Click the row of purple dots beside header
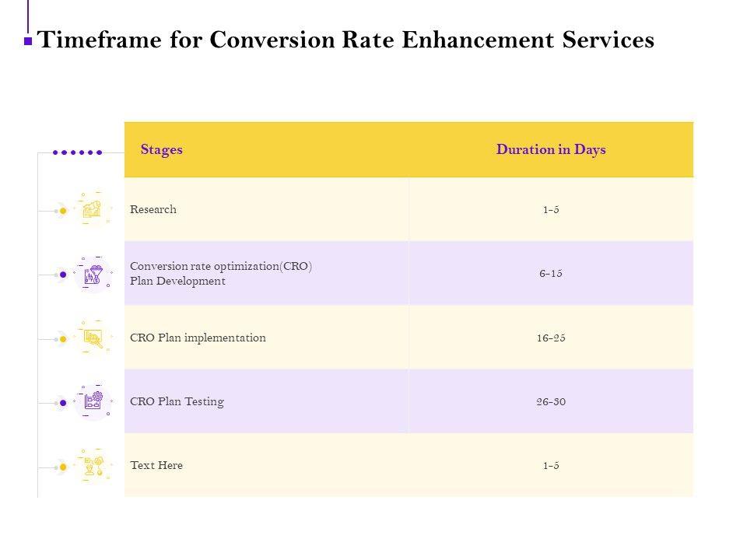The image size is (747, 560). point(78,153)
